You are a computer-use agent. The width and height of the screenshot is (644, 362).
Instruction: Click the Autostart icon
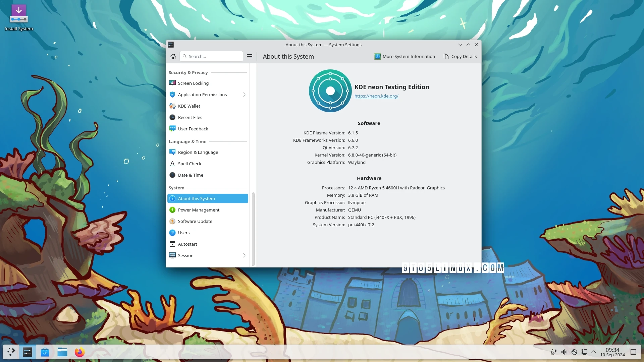[172, 244]
